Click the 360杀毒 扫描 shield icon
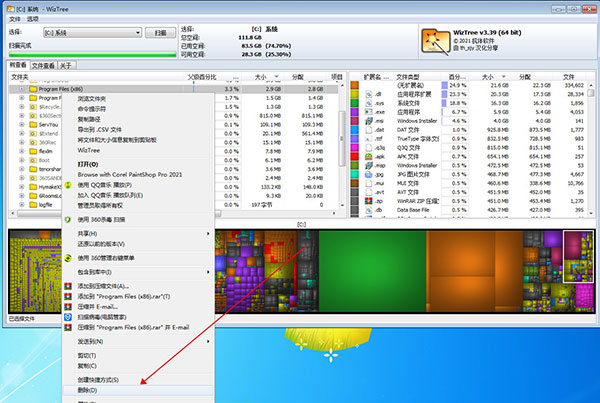 click(x=69, y=219)
